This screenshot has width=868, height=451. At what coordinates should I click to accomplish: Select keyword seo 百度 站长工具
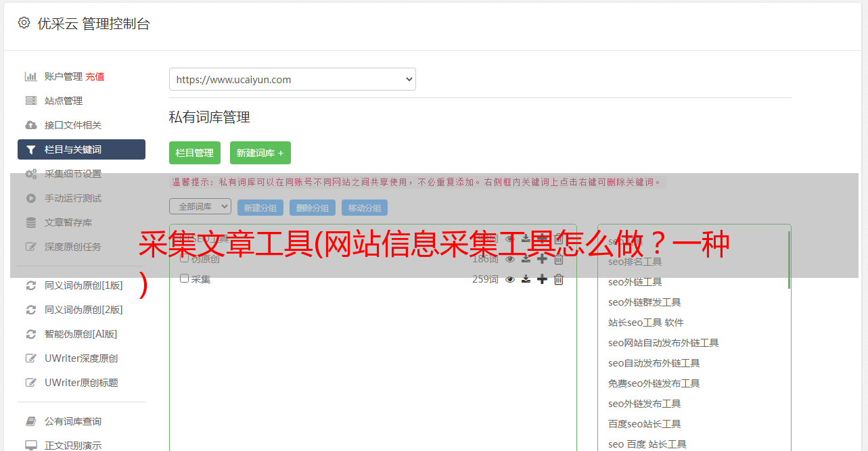pos(647,444)
